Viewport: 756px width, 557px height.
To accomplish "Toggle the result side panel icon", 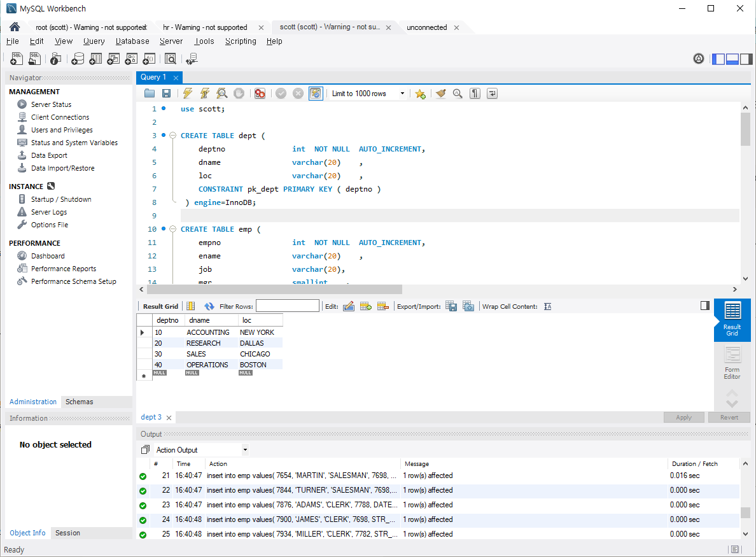I will point(705,306).
